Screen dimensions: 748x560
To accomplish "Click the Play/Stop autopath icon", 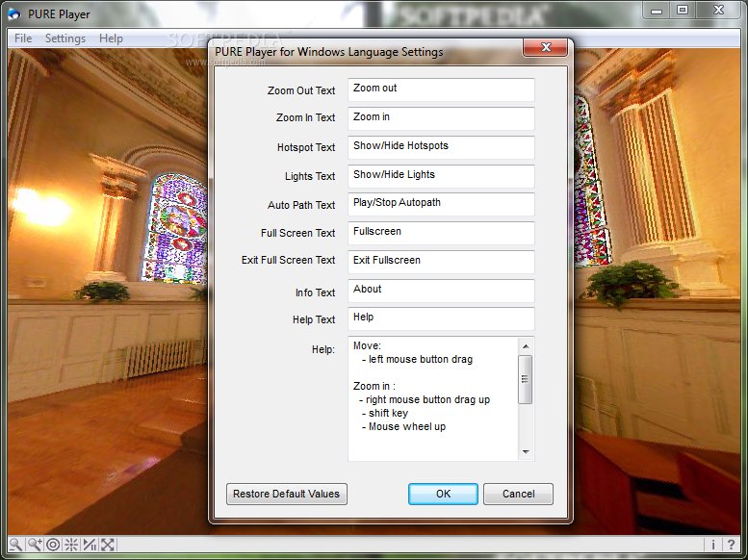I will [90, 545].
